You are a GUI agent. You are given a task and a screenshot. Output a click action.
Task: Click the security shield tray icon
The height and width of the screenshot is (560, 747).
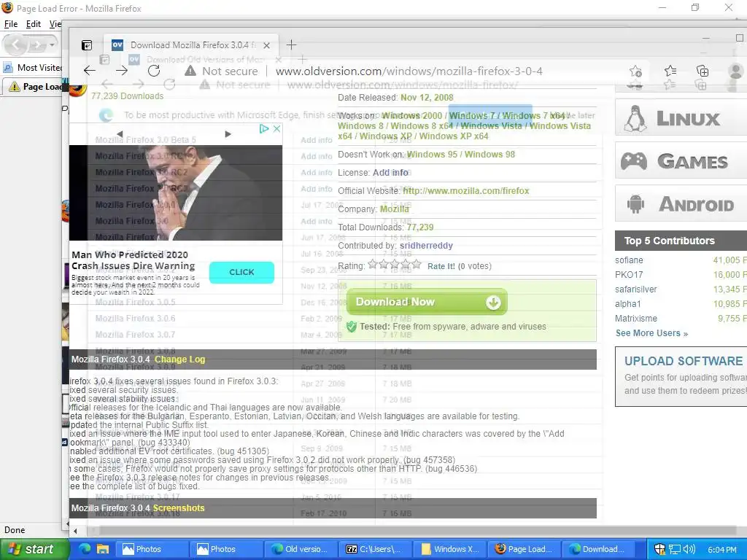point(659,549)
